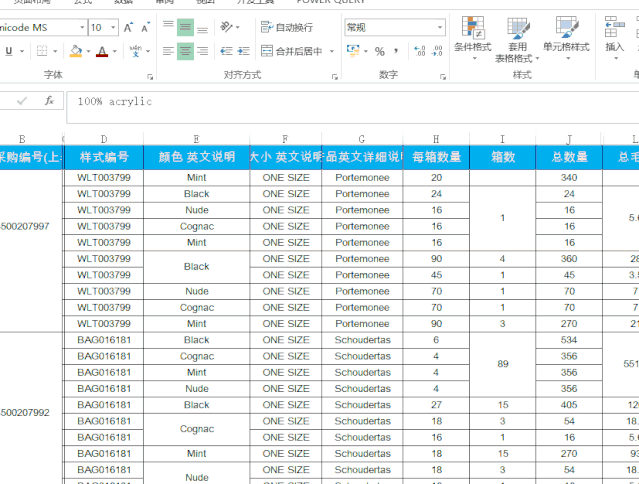The image size is (639, 484).
Task: Open borders dropdown arrow
Action: (x=55, y=51)
